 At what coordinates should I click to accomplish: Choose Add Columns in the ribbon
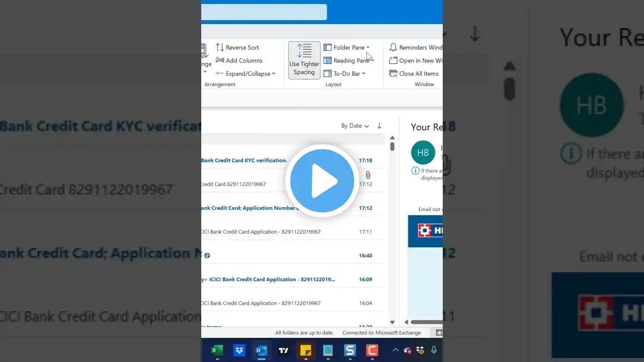pos(239,60)
